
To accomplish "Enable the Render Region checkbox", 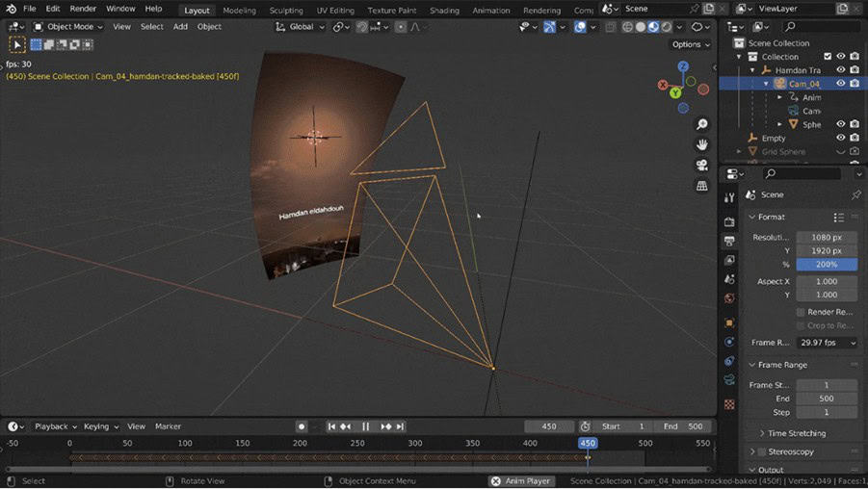I will (x=801, y=312).
